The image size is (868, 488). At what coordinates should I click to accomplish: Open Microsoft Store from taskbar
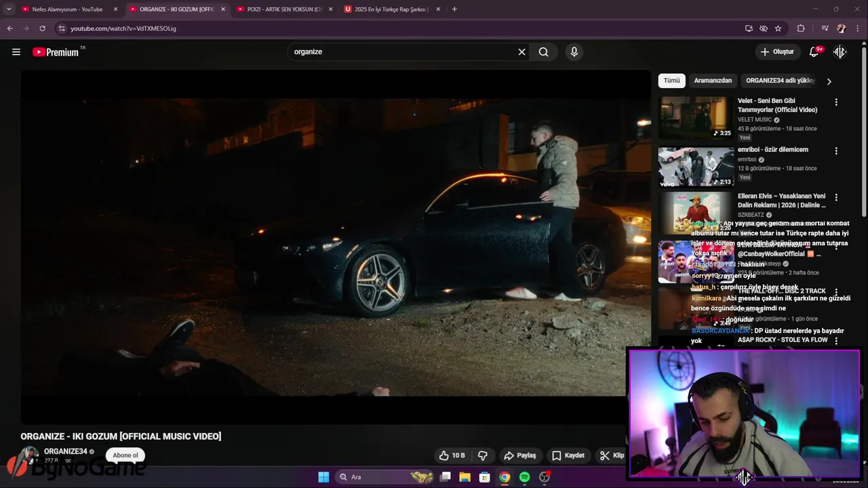point(484,477)
